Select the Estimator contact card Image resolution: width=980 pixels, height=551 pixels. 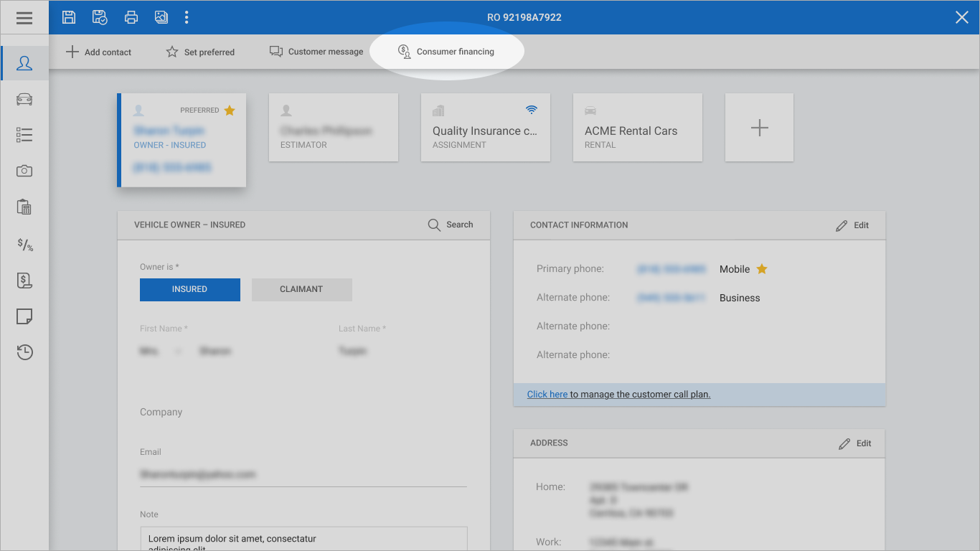coord(334,127)
